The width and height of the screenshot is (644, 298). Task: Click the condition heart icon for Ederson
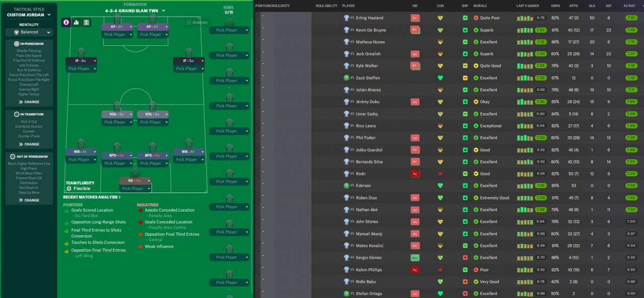point(440,185)
